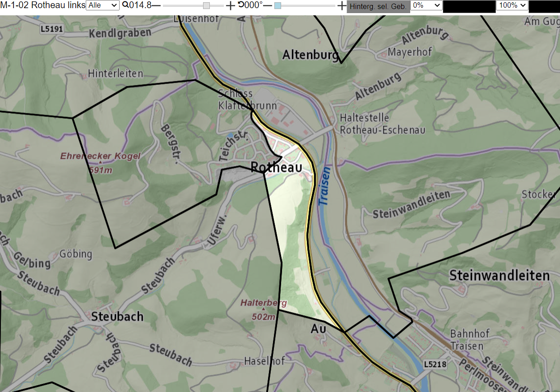Click the Hinterg. sel. Geb. button
Screen dimensions: 560x392
tap(378, 6)
